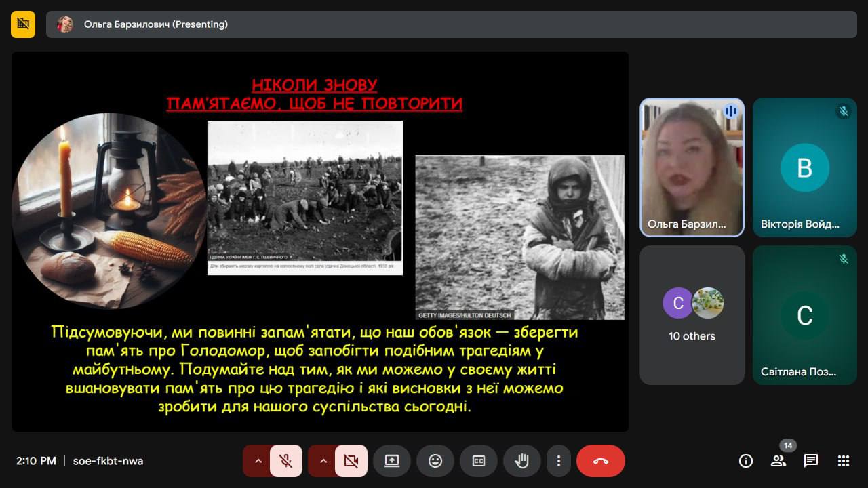Screen dimensions: 868x488
Task: Open three-dot more options menu
Action: coord(559,461)
